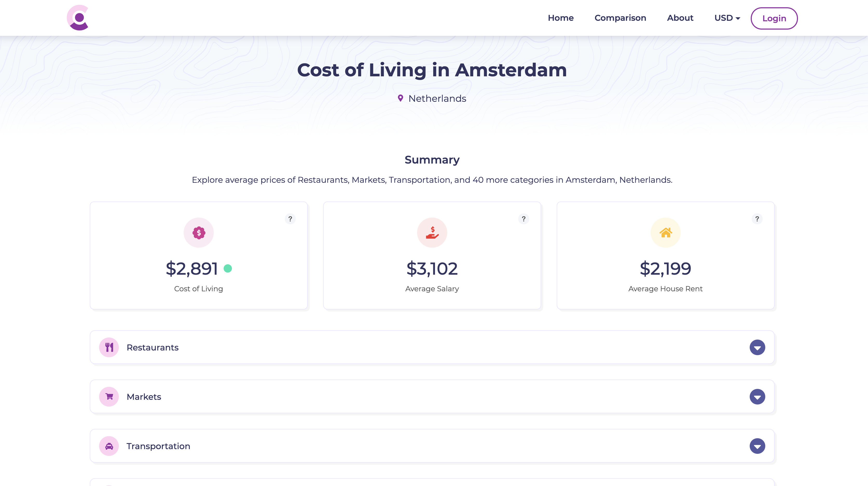Viewport: 868px width, 486px height.
Task: Click the location pin next to Netherlands
Action: [x=400, y=98]
